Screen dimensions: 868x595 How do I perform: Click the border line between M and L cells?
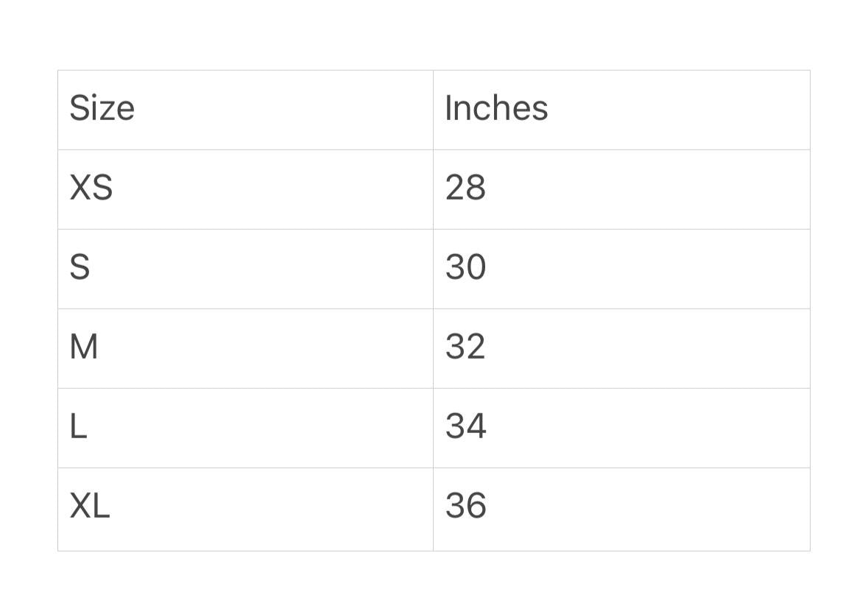245,388
